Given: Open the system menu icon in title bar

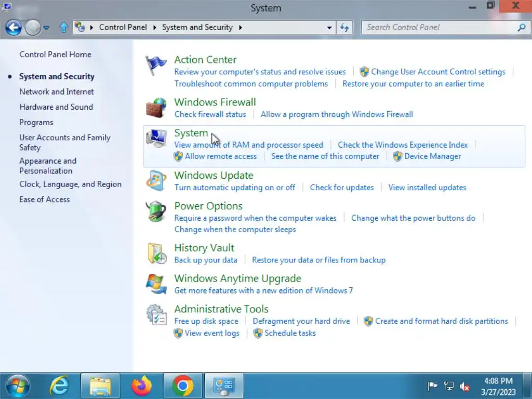Looking at the screenshot, I should pos(6,6).
